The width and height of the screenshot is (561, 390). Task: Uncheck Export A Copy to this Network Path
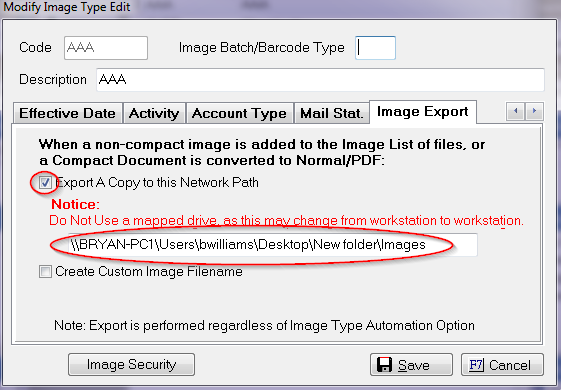tap(45, 182)
